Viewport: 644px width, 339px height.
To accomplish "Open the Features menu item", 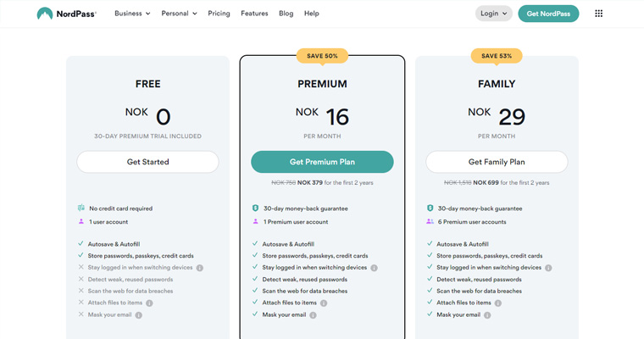I will 254,14.
